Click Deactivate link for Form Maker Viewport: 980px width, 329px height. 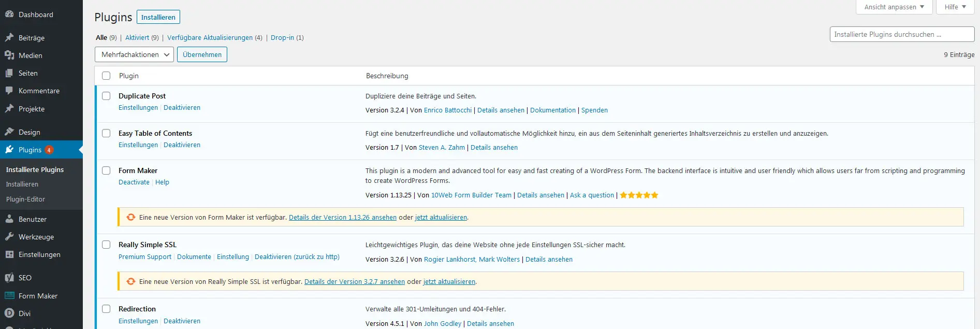pyautogui.click(x=134, y=182)
